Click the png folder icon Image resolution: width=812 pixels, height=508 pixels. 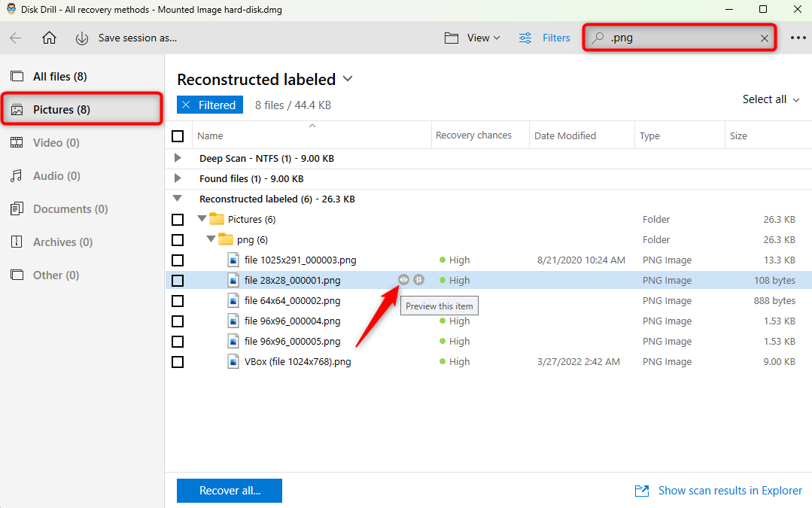(x=226, y=239)
